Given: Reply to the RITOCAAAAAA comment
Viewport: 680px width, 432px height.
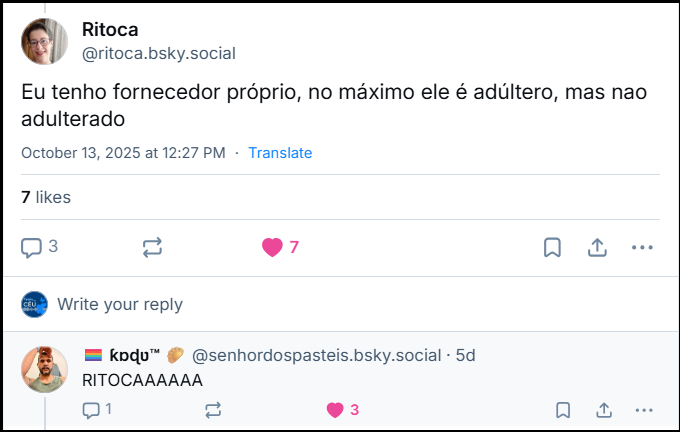Looking at the screenshot, I should 91,409.
